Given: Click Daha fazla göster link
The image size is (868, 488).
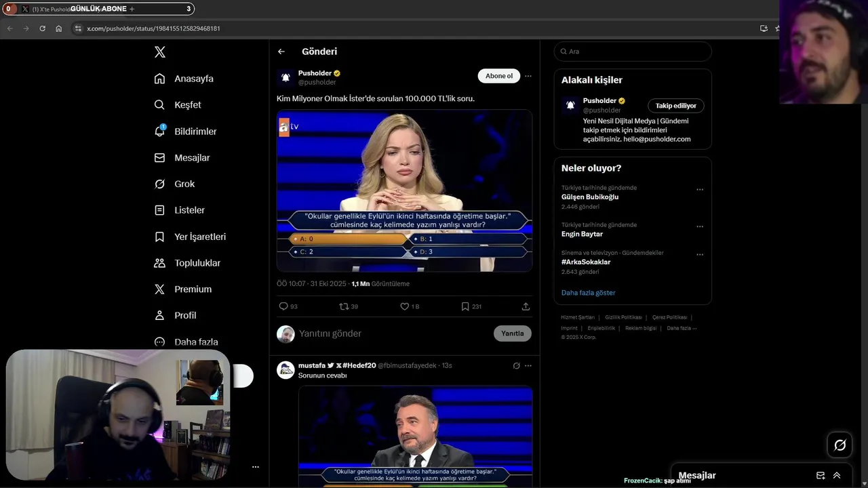Looking at the screenshot, I should [x=589, y=293].
